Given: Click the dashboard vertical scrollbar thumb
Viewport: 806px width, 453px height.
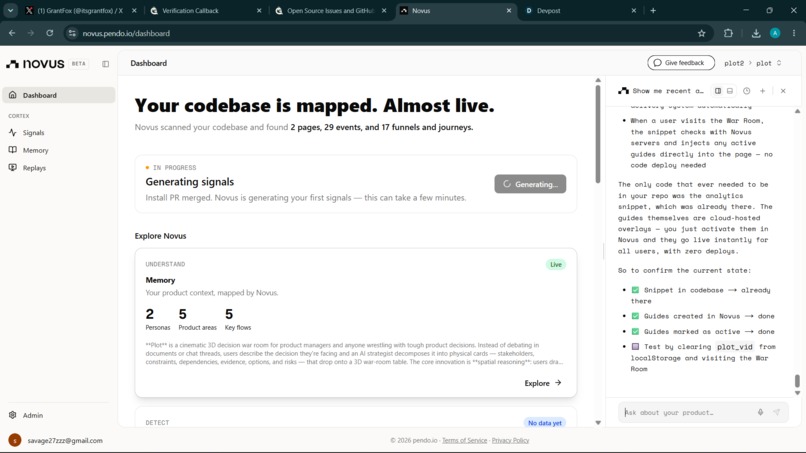Looking at the screenshot, I should [x=597, y=134].
